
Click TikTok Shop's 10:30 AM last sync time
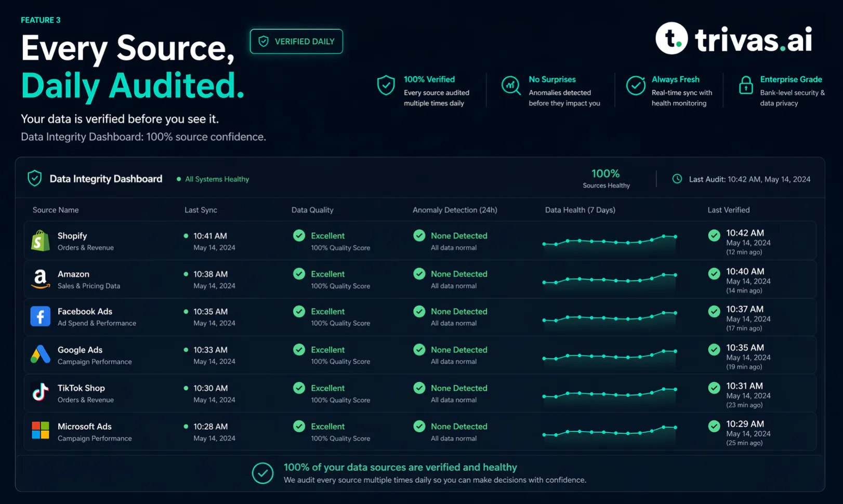(x=210, y=388)
